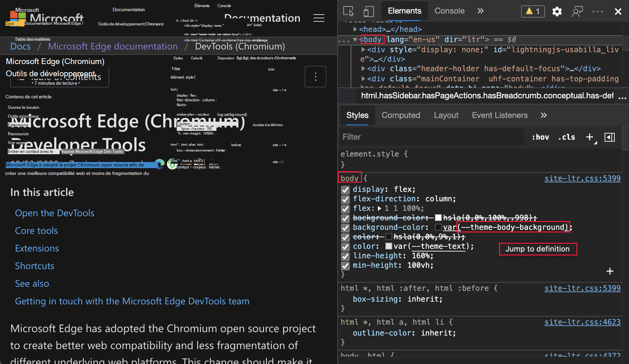Open the feedback icon
The height and width of the screenshot is (364, 629).
577,11
